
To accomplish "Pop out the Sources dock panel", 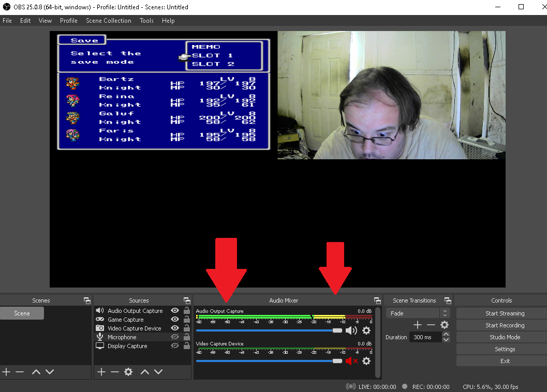I will click(187, 300).
